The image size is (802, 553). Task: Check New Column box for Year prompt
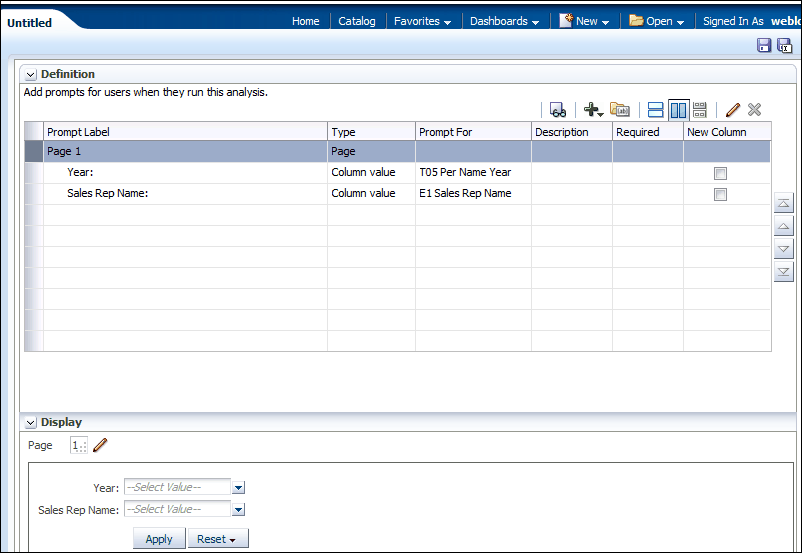tap(720, 173)
